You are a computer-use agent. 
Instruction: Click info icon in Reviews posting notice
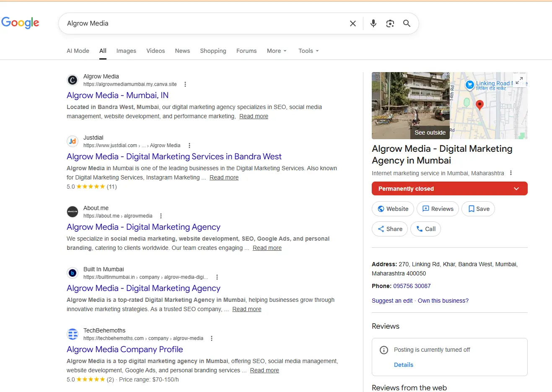coord(384,350)
